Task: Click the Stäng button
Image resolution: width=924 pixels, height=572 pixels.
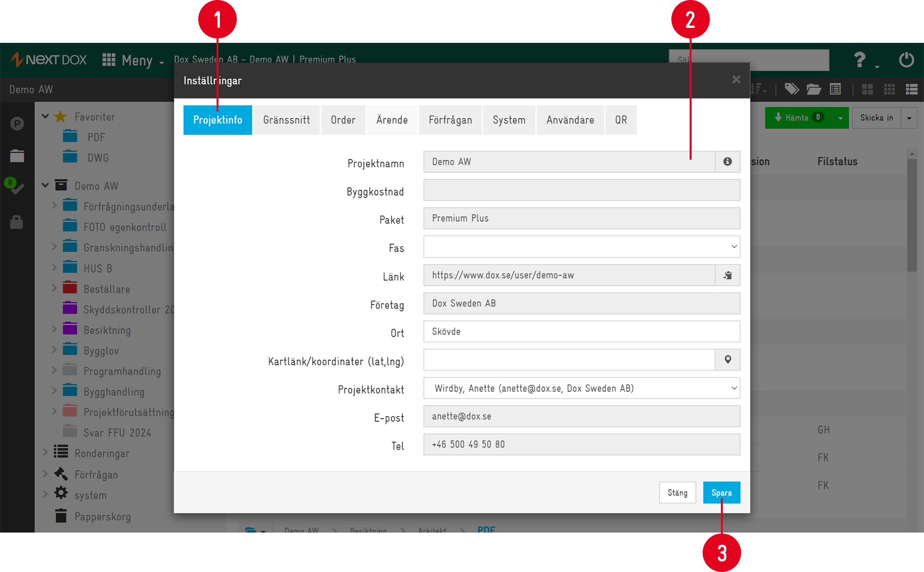Action: [677, 492]
